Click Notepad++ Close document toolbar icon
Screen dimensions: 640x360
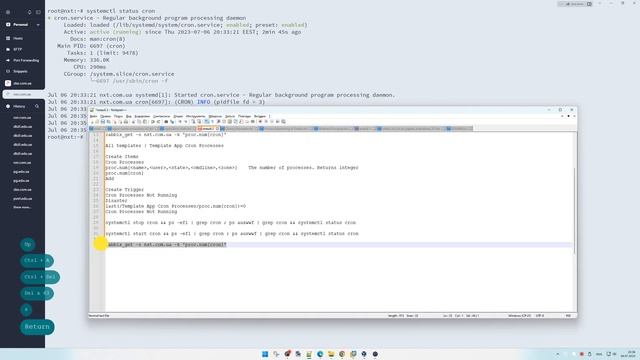115,122
